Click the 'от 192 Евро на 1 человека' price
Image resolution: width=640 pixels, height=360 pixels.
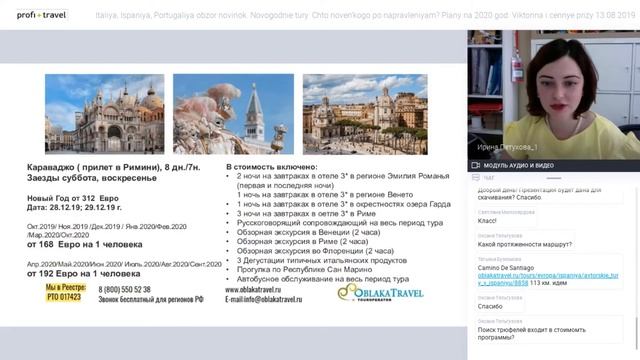click(83, 273)
